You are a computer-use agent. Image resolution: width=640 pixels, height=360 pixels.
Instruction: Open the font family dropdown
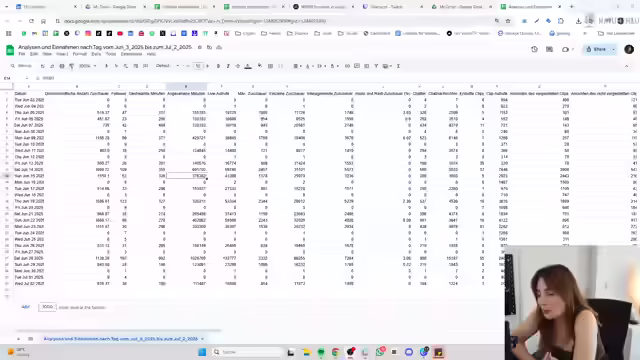coord(167,66)
